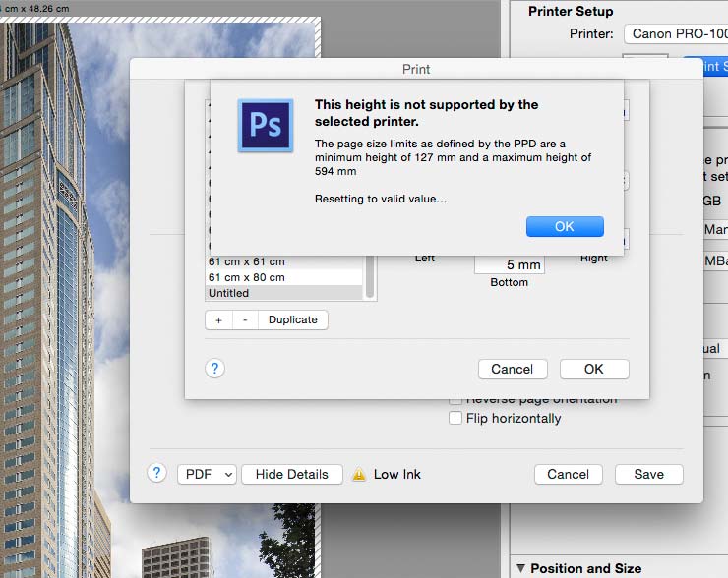Add a new custom paper size with plus
The image size is (728, 578).
[218, 320]
